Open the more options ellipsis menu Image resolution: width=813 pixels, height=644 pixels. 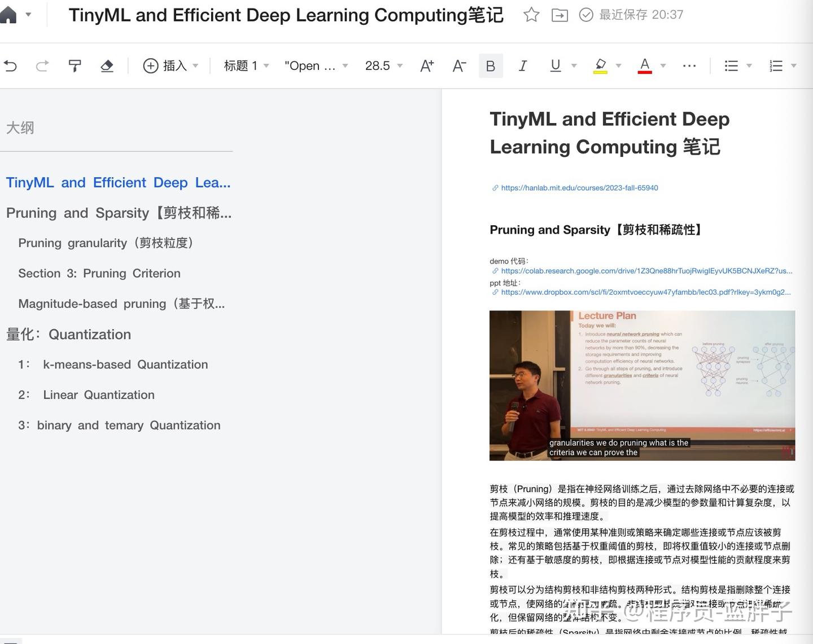pyautogui.click(x=689, y=66)
